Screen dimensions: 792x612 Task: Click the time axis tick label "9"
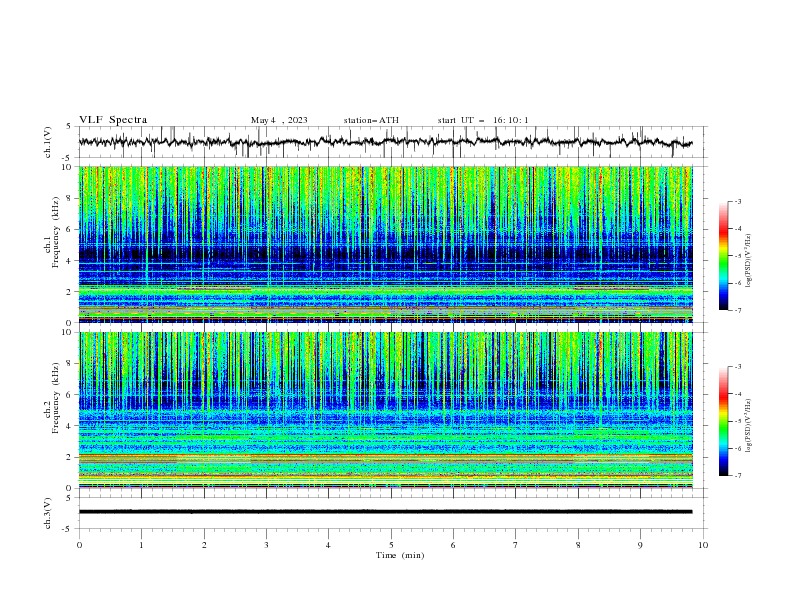click(640, 545)
